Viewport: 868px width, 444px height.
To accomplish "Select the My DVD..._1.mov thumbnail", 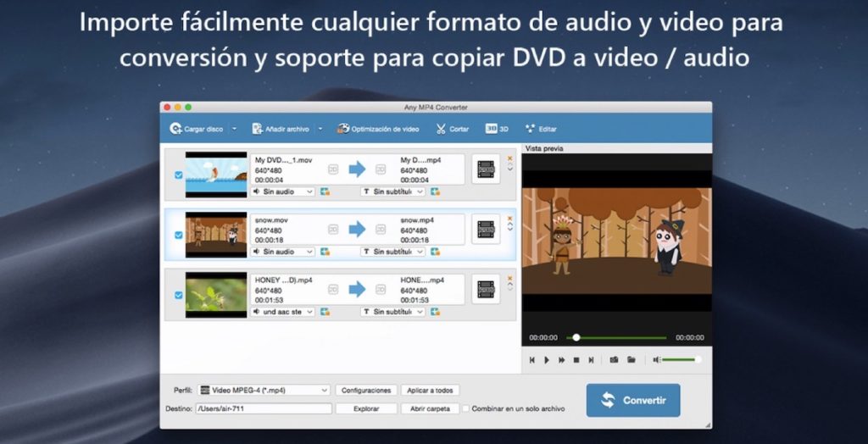I will pos(216,175).
